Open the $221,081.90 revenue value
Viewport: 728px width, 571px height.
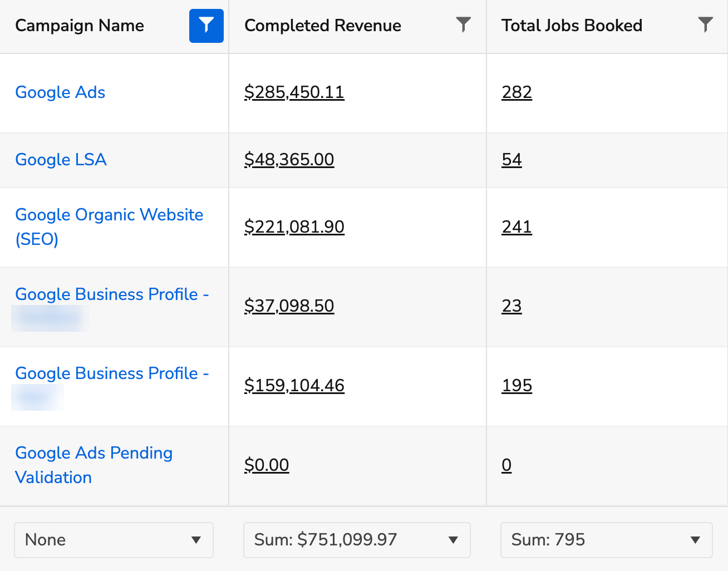point(294,227)
